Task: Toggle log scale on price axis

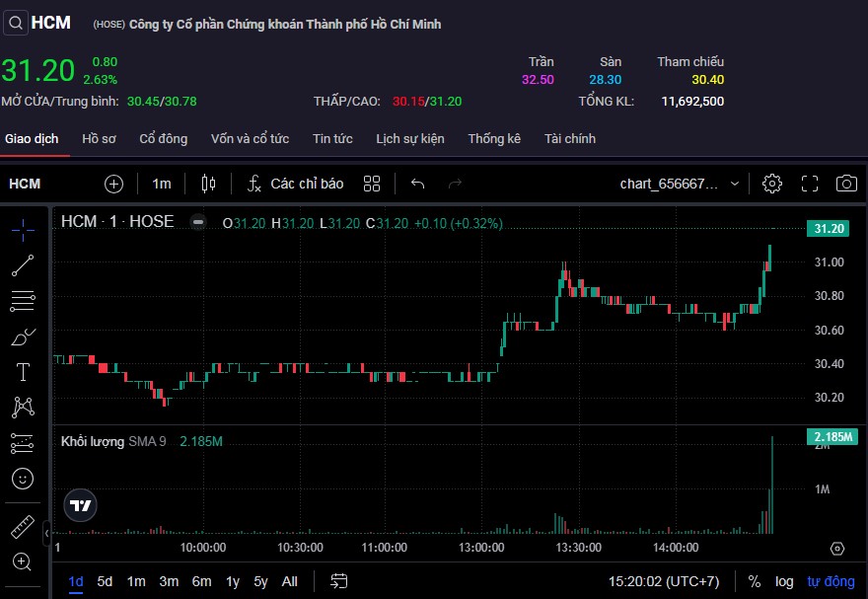Action: (783, 581)
